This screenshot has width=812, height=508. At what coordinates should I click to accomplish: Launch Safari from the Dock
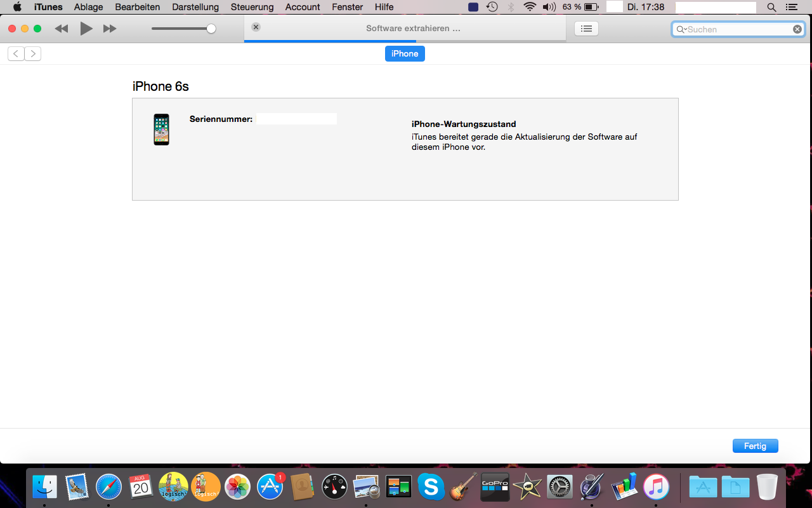(108, 487)
